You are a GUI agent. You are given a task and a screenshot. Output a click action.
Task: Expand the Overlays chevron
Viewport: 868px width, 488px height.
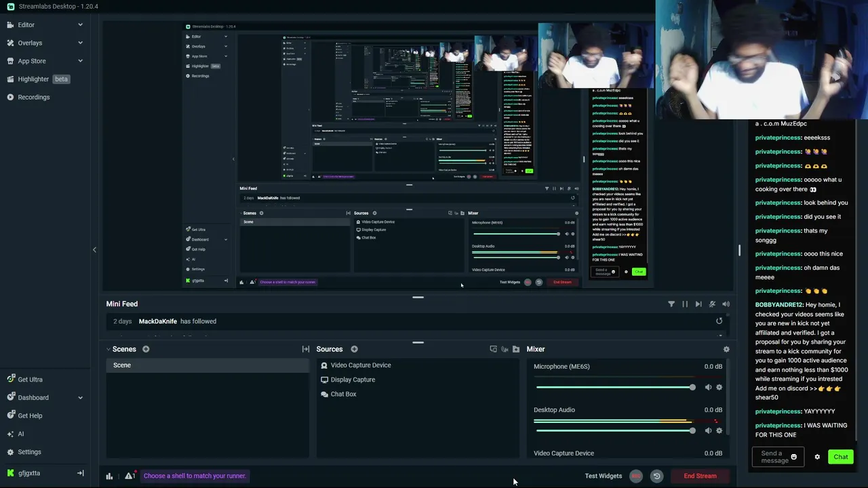point(80,43)
